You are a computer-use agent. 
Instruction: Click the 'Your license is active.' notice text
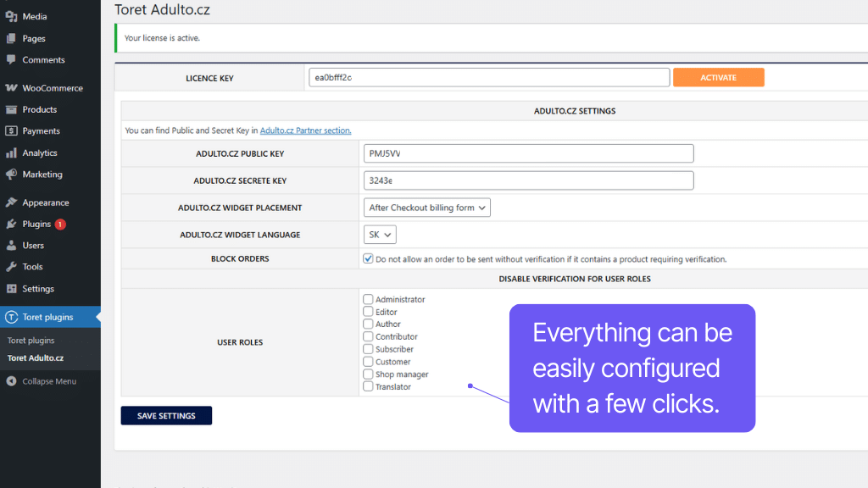(162, 38)
